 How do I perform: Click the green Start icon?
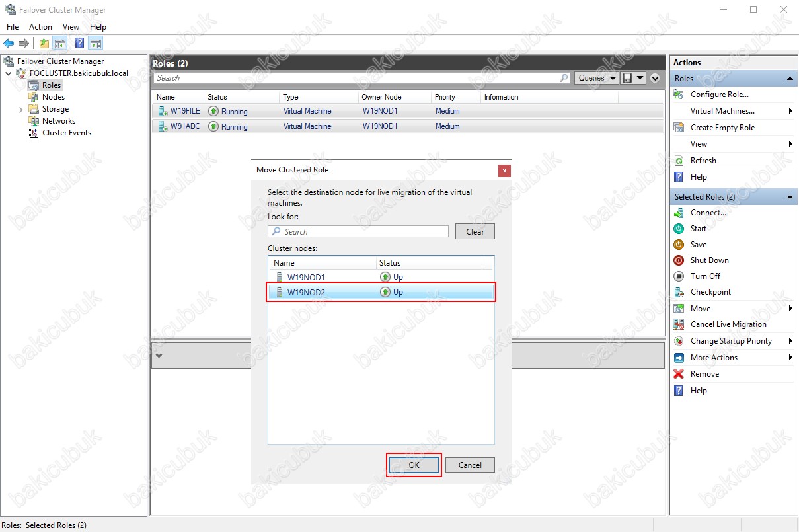click(x=679, y=229)
